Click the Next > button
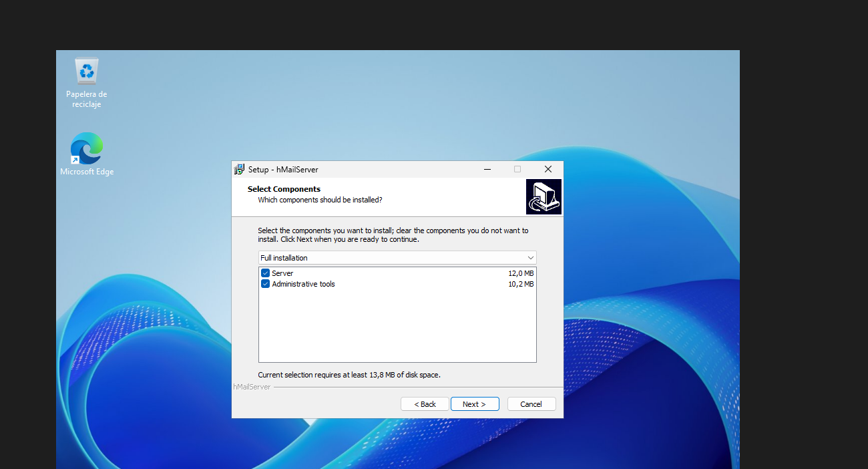Image resolution: width=868 pixels, height=469 pixels. 475,404
